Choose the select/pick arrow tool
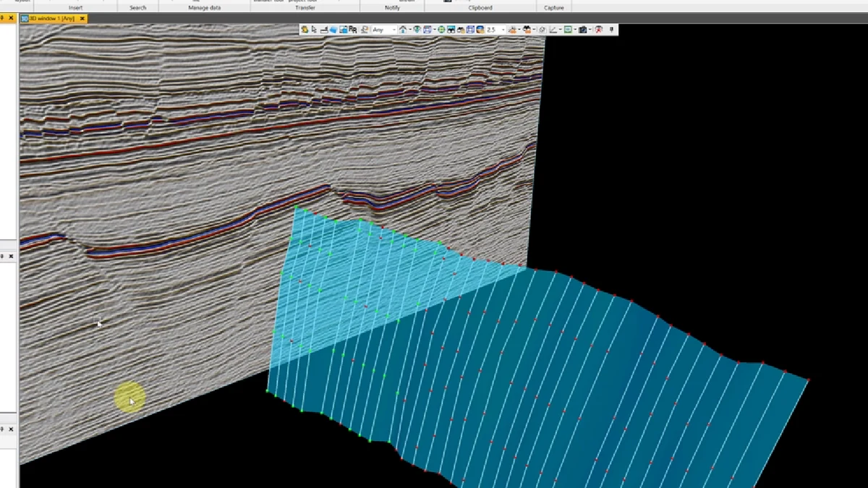 click(314, 30)
